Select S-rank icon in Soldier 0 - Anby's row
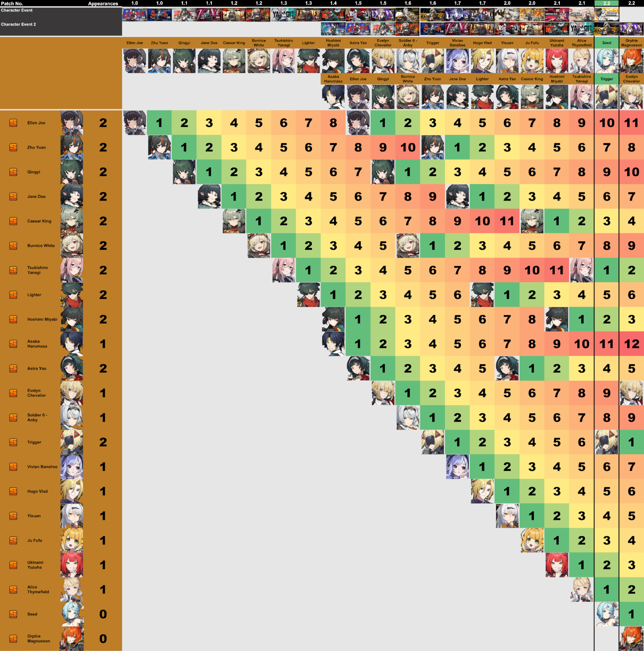Screen dimensions: 644x651 point(13,417)
